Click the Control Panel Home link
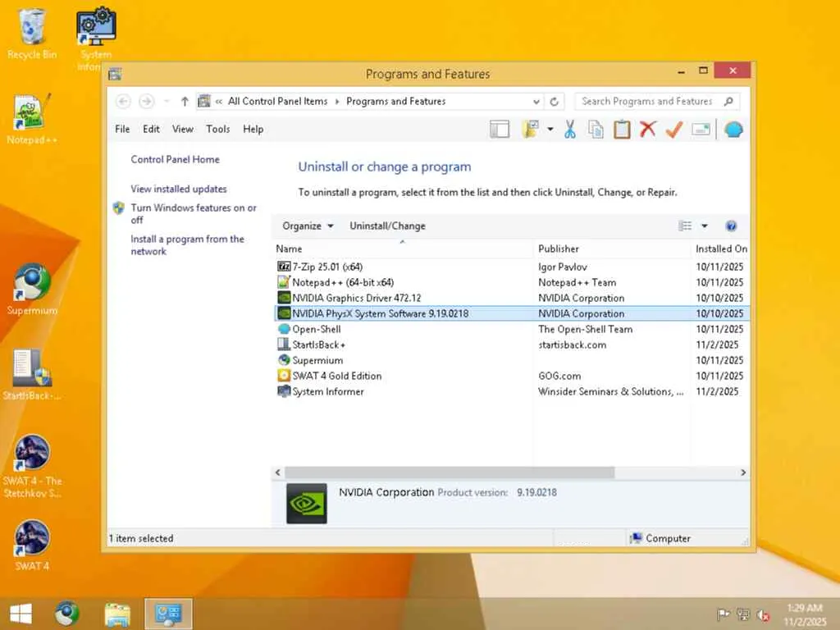The image size is (840, 630). (176, 159)
